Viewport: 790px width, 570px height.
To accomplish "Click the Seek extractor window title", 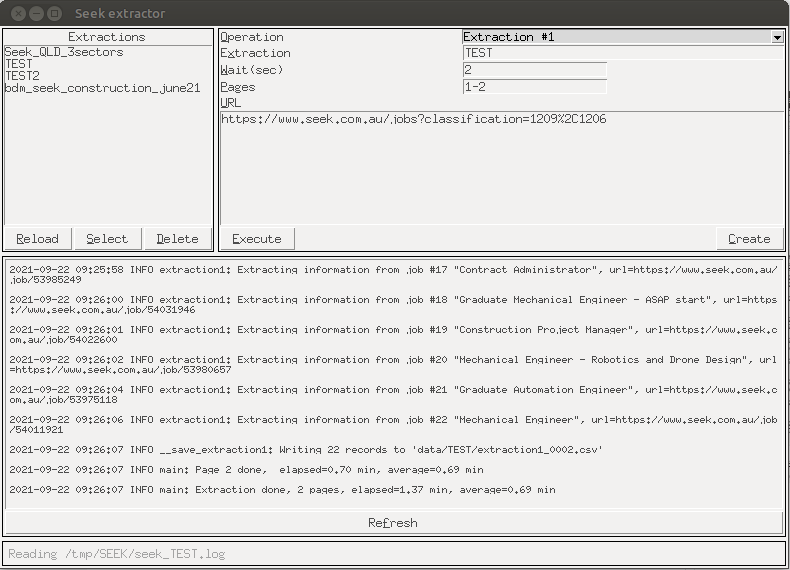I will [x=120, y=14].
